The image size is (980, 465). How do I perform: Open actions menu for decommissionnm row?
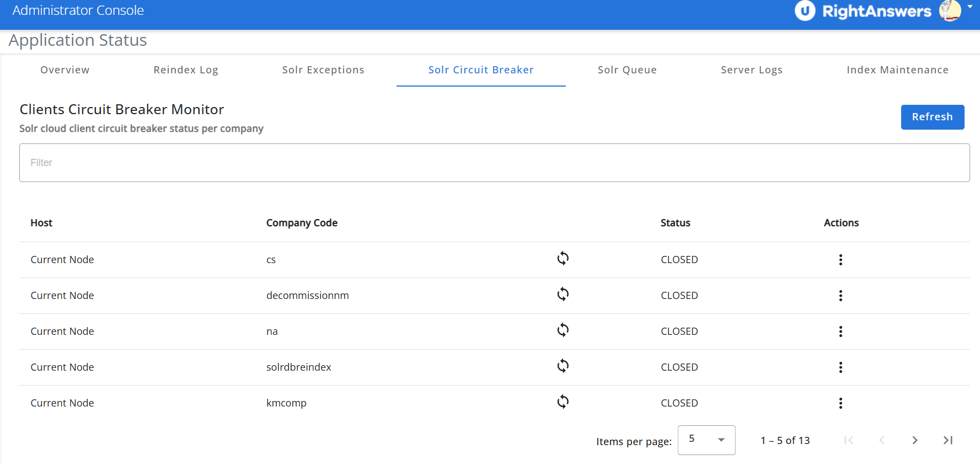coord(840,296)
